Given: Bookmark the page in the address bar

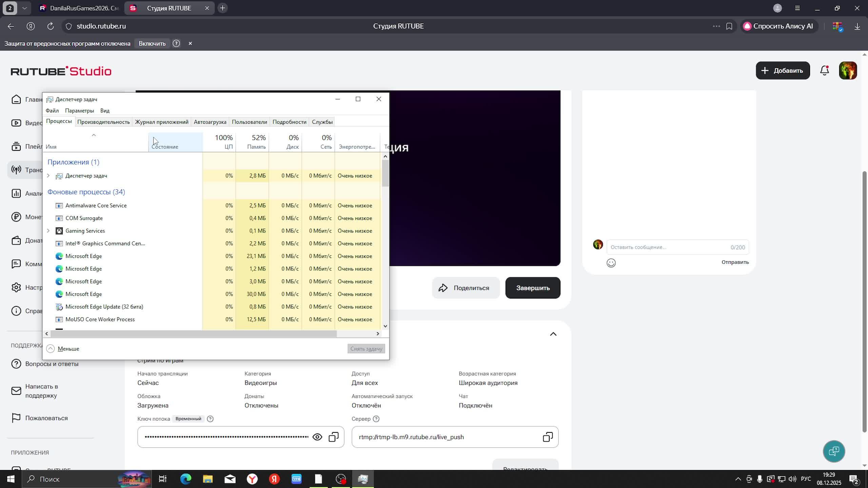Looking at the screenshot, I should (x=729, y=26).
